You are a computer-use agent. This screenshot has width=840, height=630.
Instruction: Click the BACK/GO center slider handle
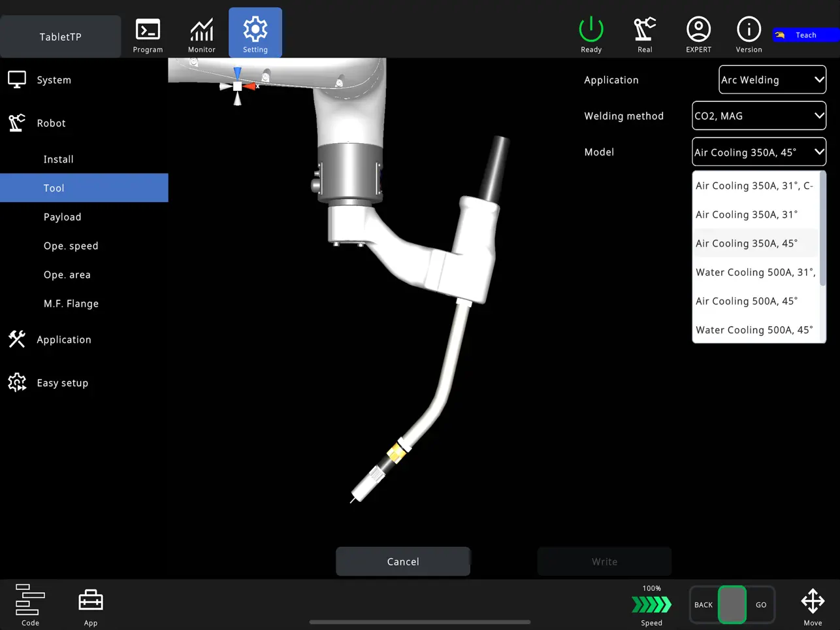[x=732, y=605]
